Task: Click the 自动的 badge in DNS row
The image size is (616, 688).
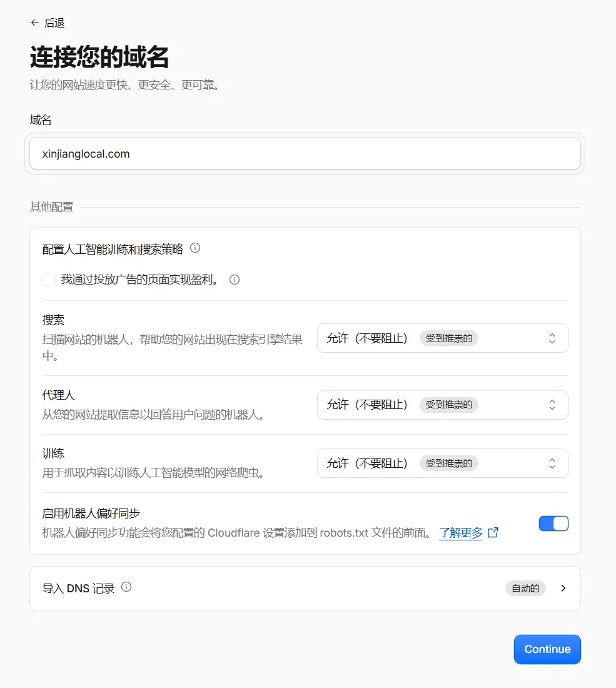Action: point(525,589)
